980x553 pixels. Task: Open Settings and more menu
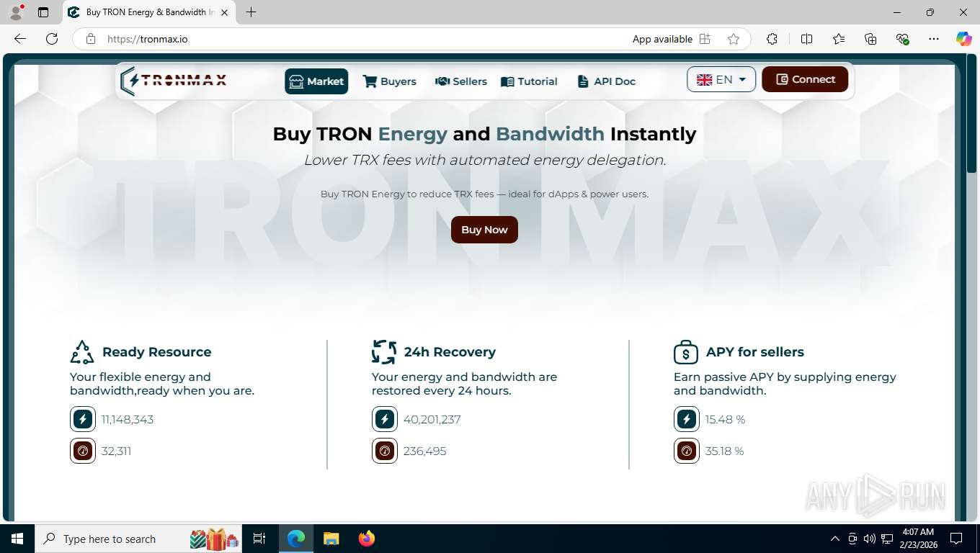(934, 39)
